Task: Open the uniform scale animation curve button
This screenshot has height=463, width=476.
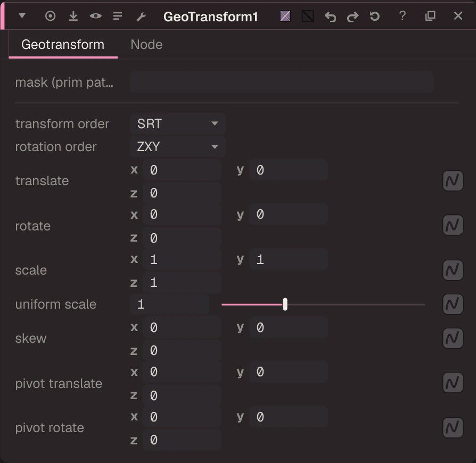Action: (x=453, y=304)
